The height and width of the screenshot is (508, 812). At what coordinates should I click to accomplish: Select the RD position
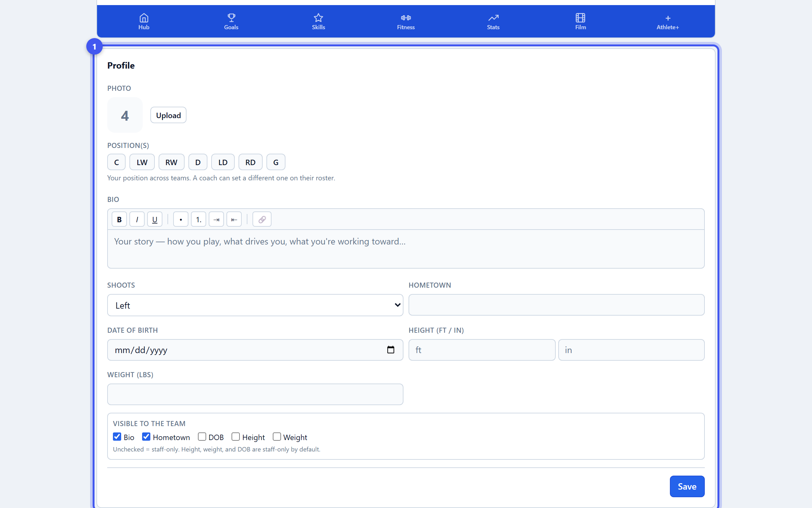tap(250, 162)
